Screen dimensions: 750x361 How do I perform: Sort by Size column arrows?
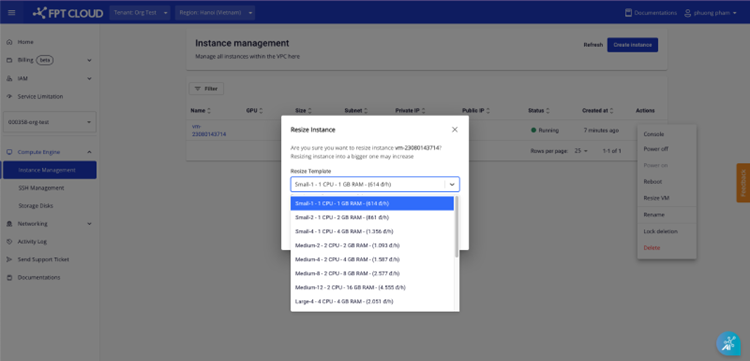309,111
